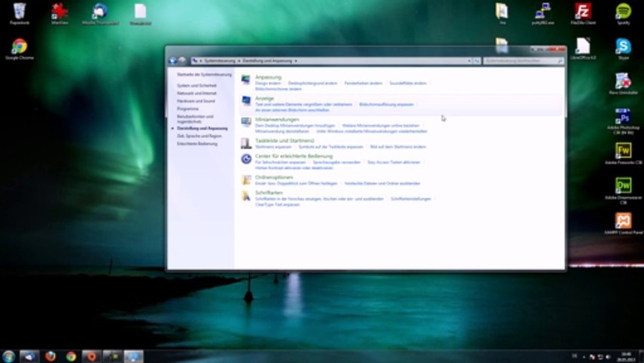Open the Taskleiste und Startmenü icon
Screen dimensions: 644x363
246,143
